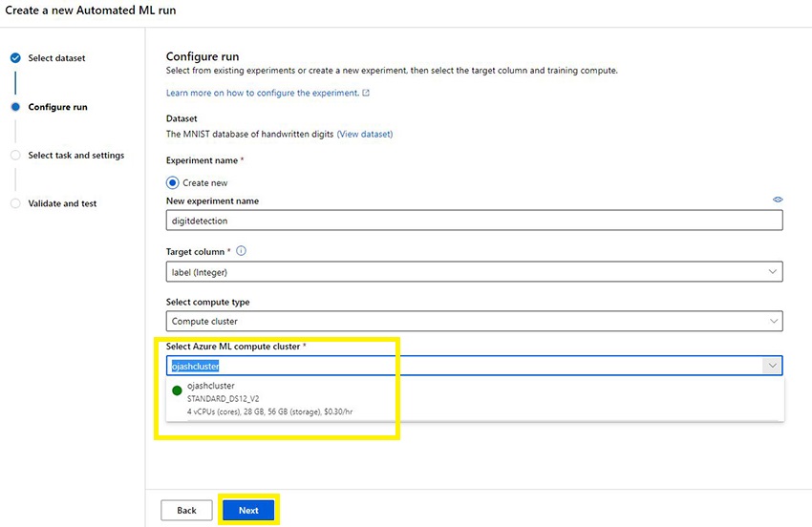Click the eye preview icon above experiment name

click(778, 200)
